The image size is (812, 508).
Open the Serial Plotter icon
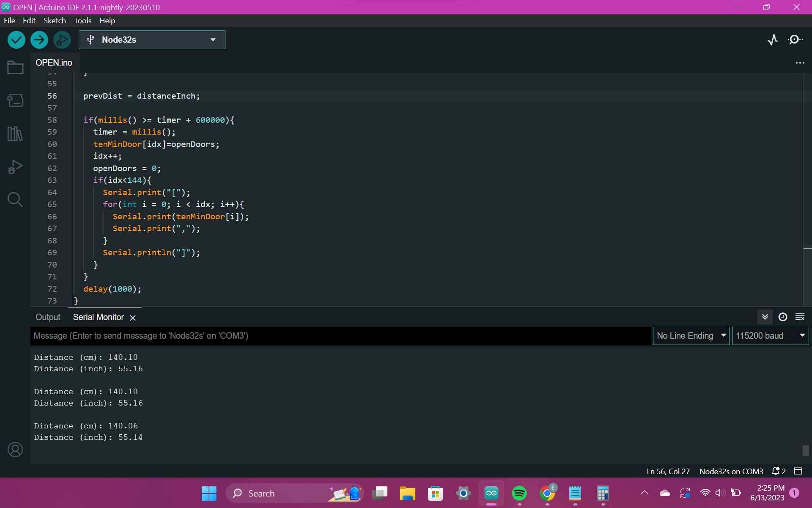point(773,40)
